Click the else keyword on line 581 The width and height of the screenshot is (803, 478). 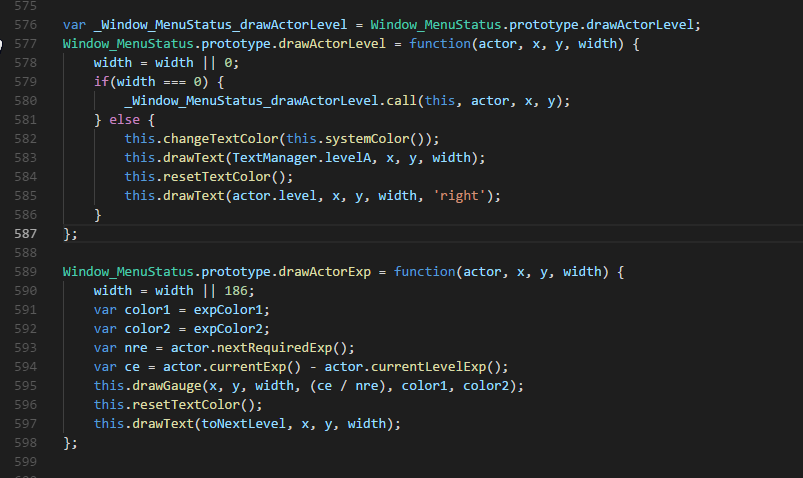pyautogui.click(x=124, y=120)
